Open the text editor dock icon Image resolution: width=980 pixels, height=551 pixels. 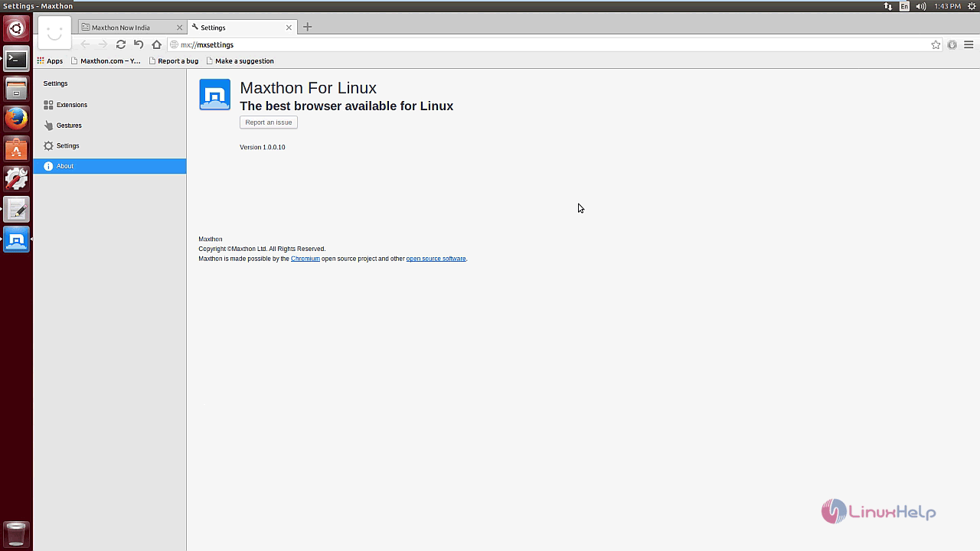coord(16,209)
